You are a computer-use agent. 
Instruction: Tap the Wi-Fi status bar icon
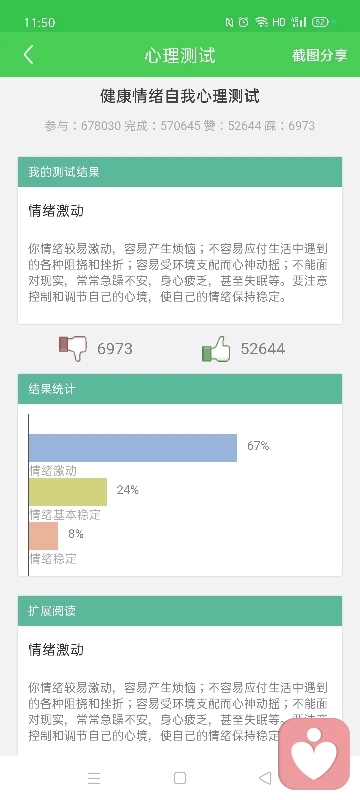pos(262,22)
